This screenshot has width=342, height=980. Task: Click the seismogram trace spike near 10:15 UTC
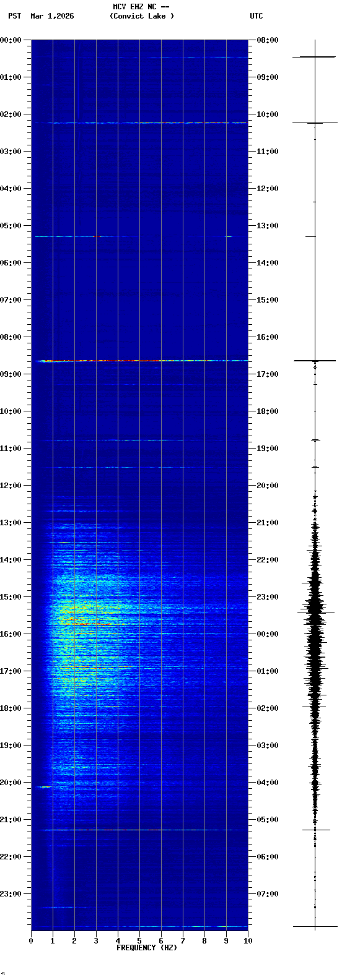[x=315, y=123]
